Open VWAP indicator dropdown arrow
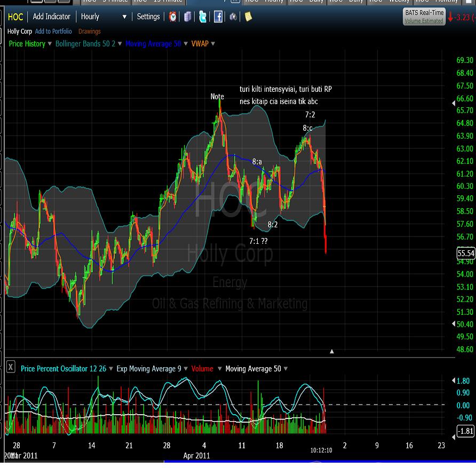The image size is (476, 468). [212, 44]
